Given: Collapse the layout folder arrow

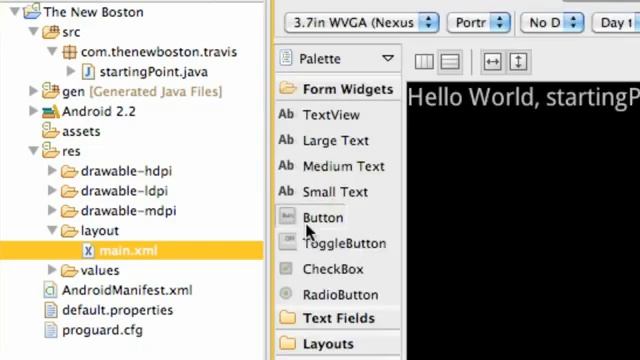Looking at the screenshot, I should 52,231.
